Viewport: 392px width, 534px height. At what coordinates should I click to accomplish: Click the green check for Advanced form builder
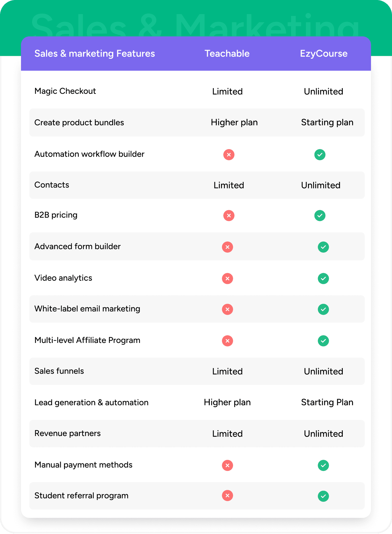click(x=323, y=247)
